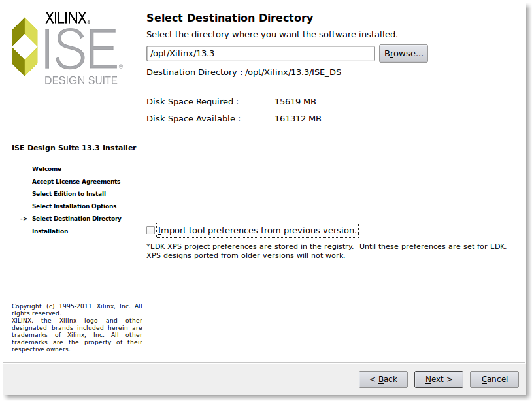Click the 15619 MB disk space required value

coord(295,102)
